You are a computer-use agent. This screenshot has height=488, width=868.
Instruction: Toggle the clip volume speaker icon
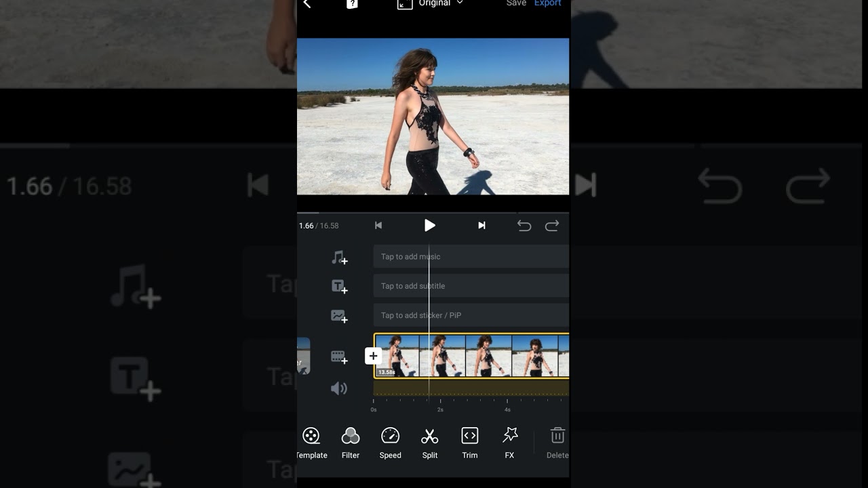[338, 388]
